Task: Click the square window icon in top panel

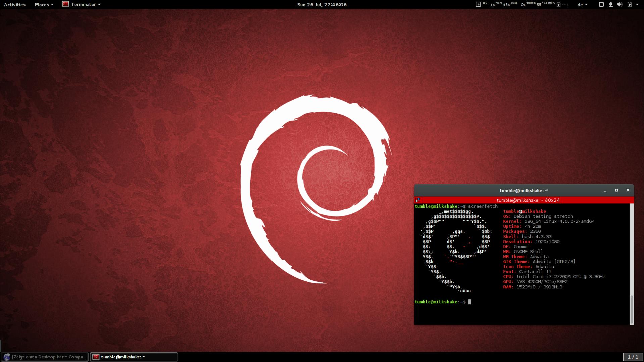Action: (x=601, y=4)
